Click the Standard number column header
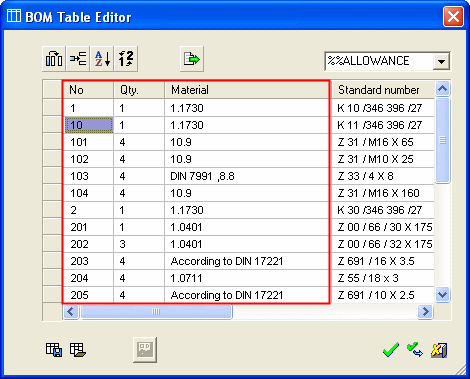Screen dimensions: 470x379 pyautogui.click(x=383, y=90)
